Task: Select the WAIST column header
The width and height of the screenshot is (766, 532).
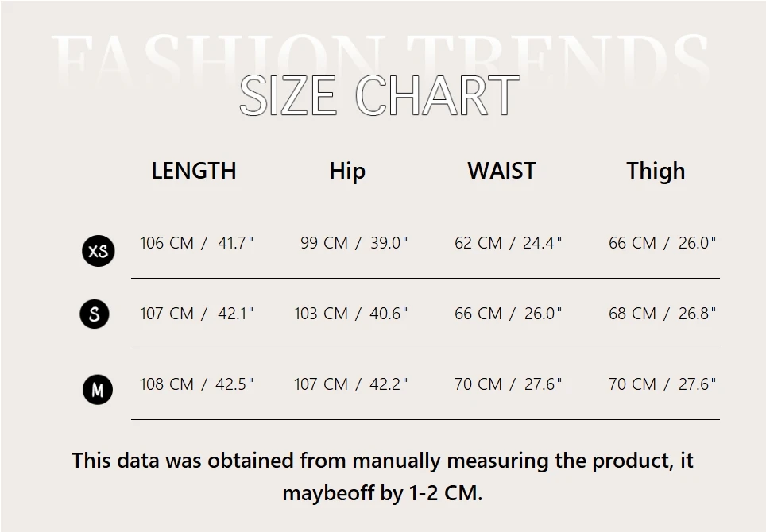Action: tap(501, 171)
